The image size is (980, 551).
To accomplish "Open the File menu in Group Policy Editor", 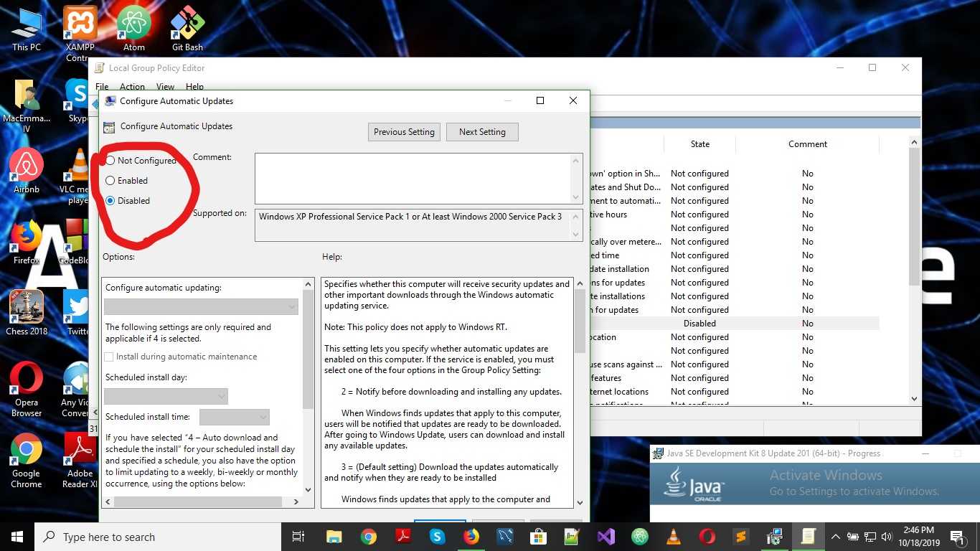I will click(102, 87).
